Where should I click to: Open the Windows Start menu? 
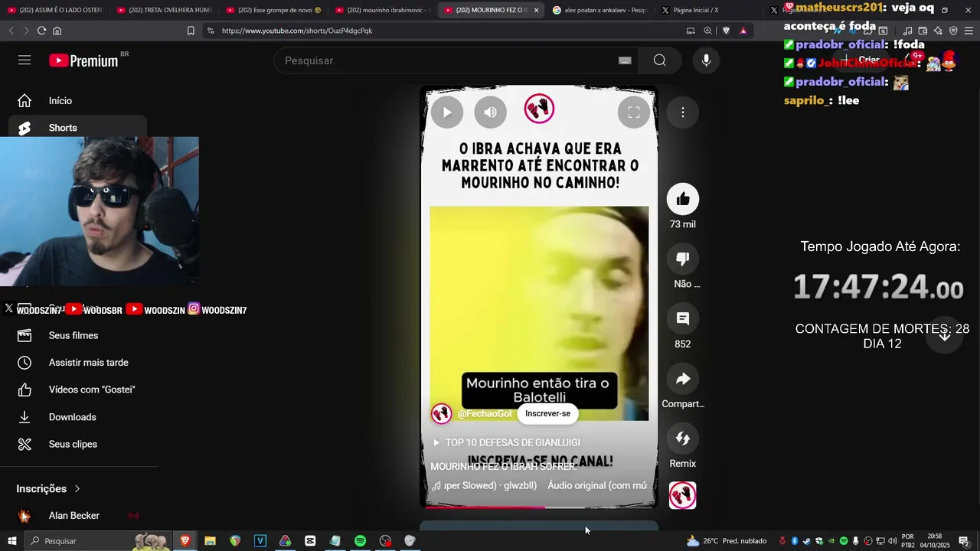click(x=11, y=541)
